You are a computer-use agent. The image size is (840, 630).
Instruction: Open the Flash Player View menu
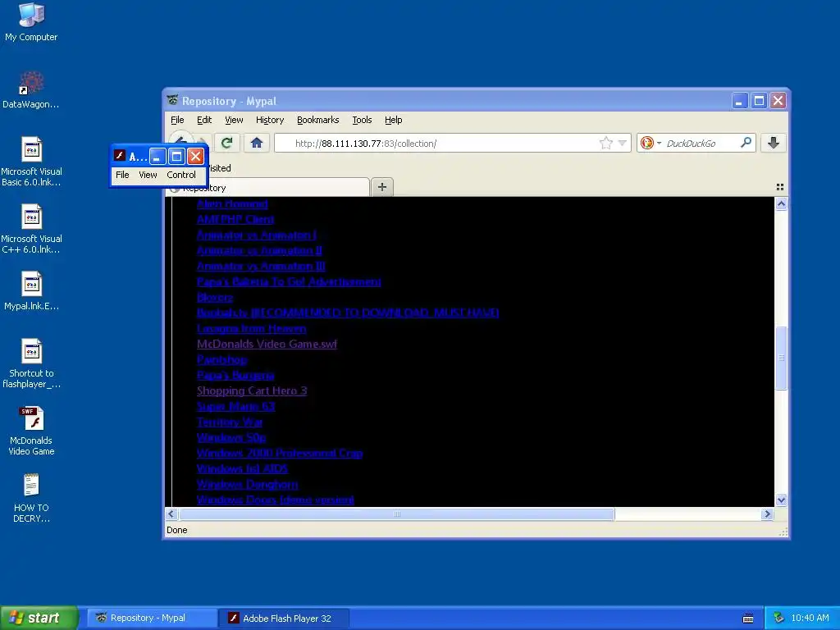(x=148, y=175)
